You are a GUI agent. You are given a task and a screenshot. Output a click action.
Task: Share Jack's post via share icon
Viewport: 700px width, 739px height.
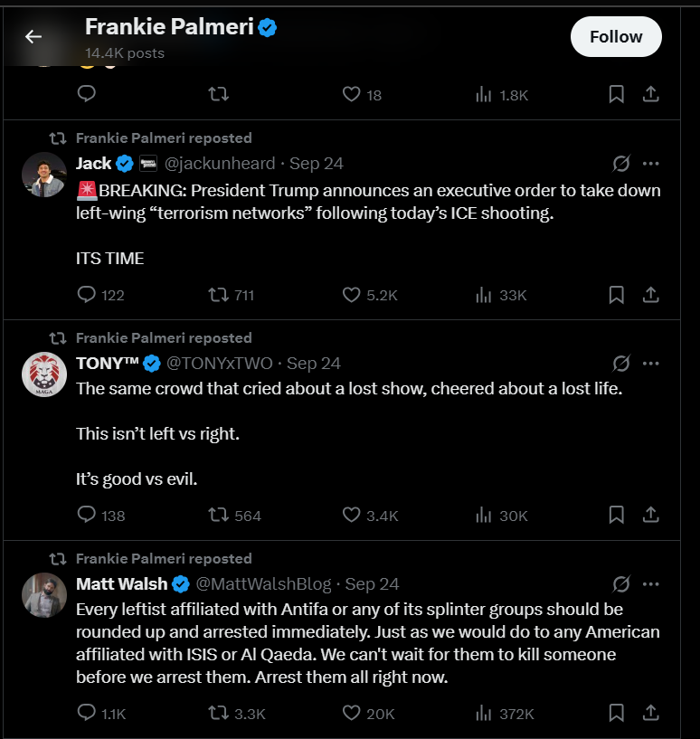click(650, 295)
